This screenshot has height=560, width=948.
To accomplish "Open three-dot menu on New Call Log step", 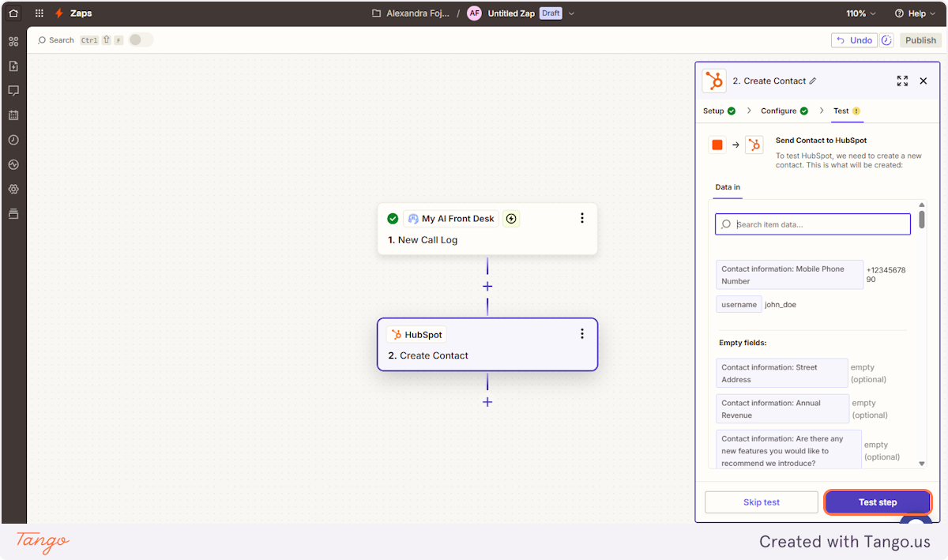I will click(582, 218).
